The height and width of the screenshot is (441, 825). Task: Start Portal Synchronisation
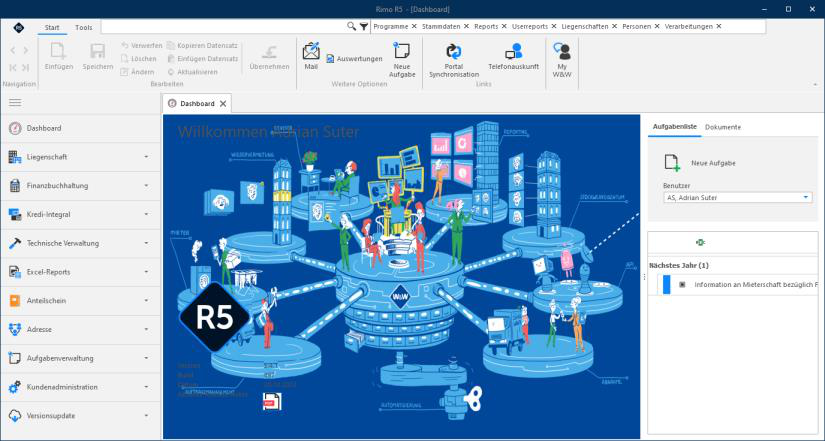pyautogui.click(x=454, y=60)
